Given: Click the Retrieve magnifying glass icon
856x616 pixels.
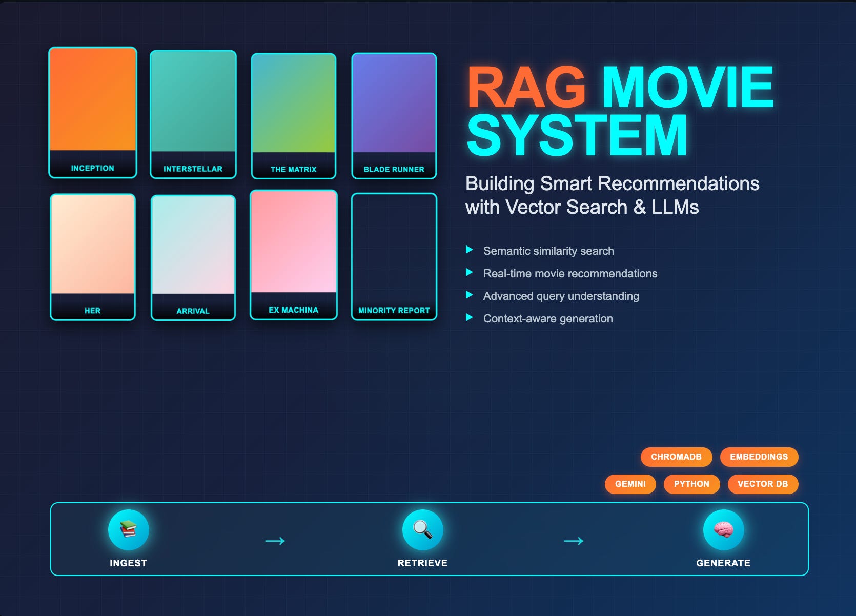Looking at the screenshot, I should pyautogui.click(x=423, y=529).
